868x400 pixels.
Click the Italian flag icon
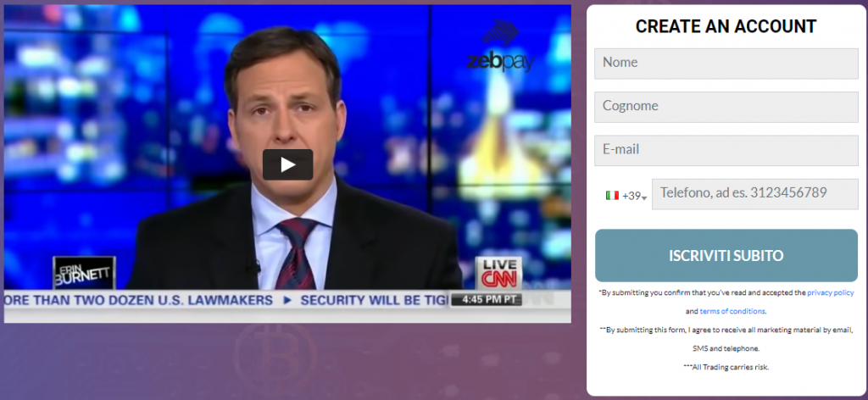click(612, 195)
